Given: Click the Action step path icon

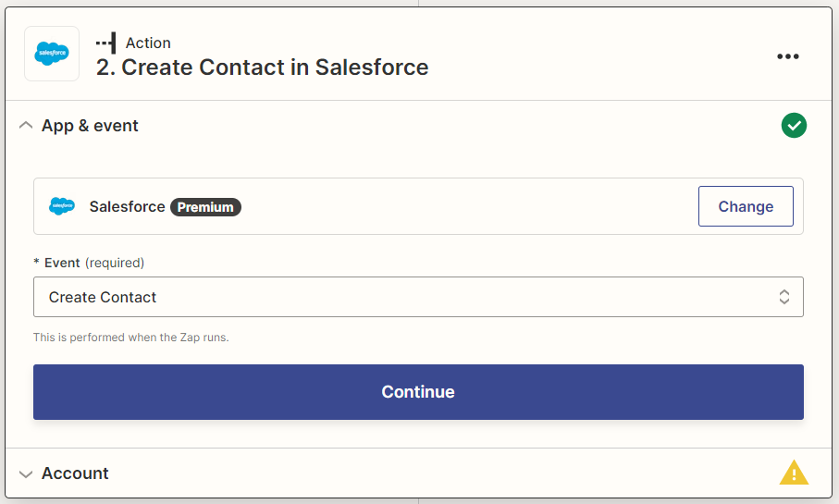Looking at the screenshot, I should 106,43.
